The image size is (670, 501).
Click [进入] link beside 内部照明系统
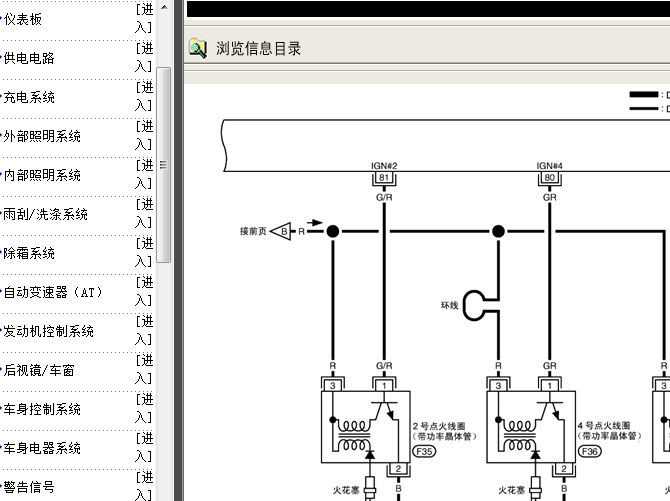(x=144, y=174)
